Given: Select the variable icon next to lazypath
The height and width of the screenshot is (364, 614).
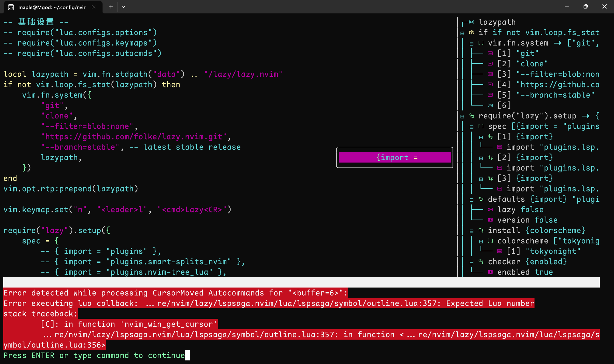Looking at the screenshot, I should (x=471, y=22).
